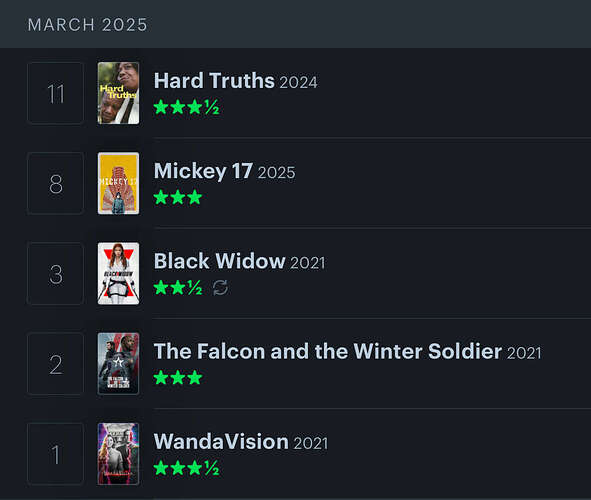This screenshot has width=591, height=500.
Task: Select the day 1 diary date box
Action: (55, 454)
